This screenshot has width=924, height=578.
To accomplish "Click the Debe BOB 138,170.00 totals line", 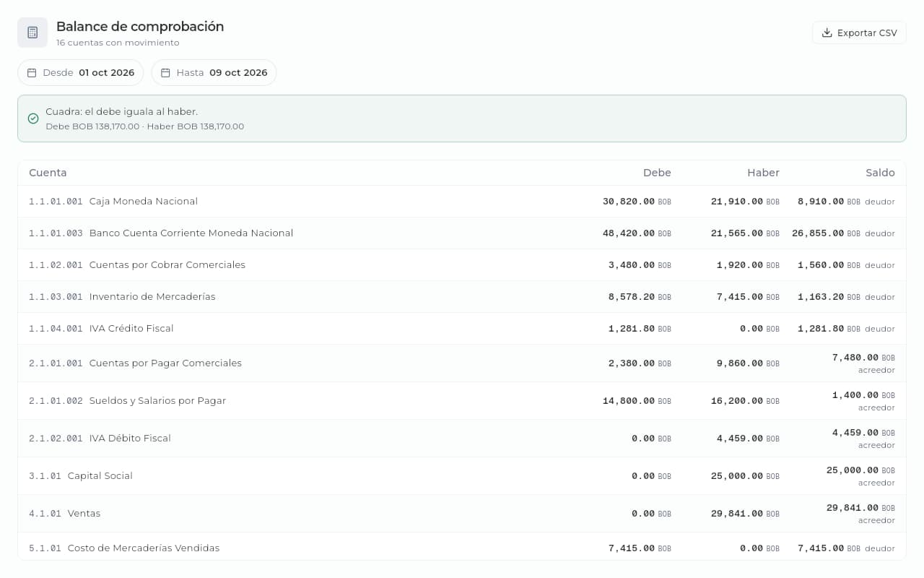I will (144, 126).
